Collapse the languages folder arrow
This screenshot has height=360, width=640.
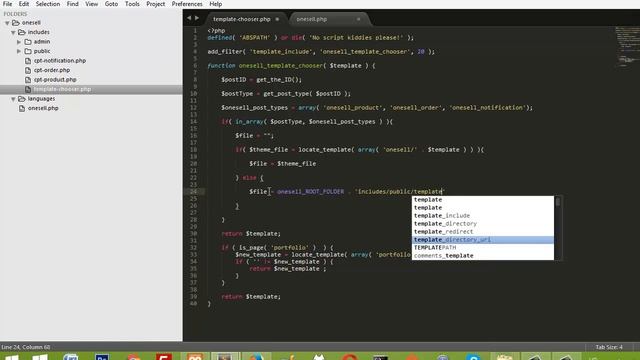[13, 99]
